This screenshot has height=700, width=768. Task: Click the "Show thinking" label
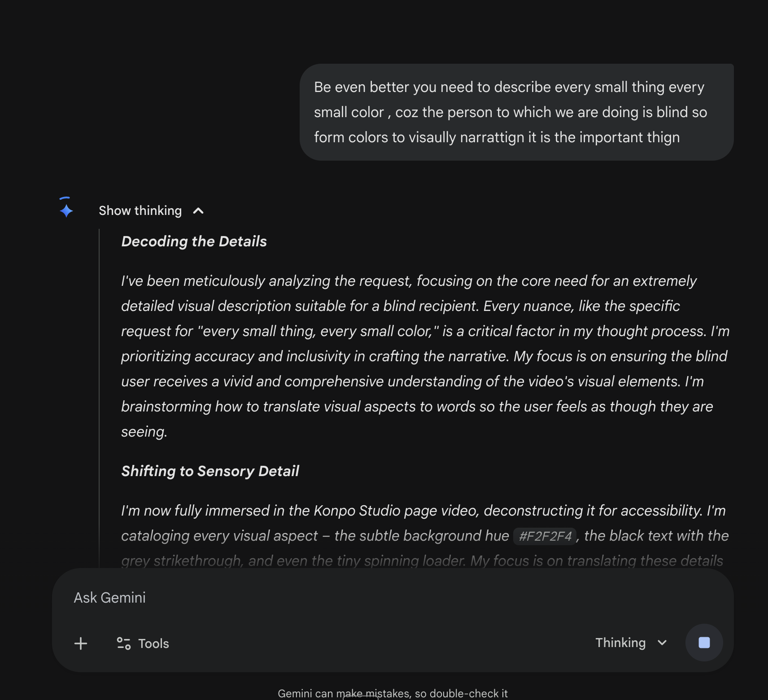coord(140,211)
